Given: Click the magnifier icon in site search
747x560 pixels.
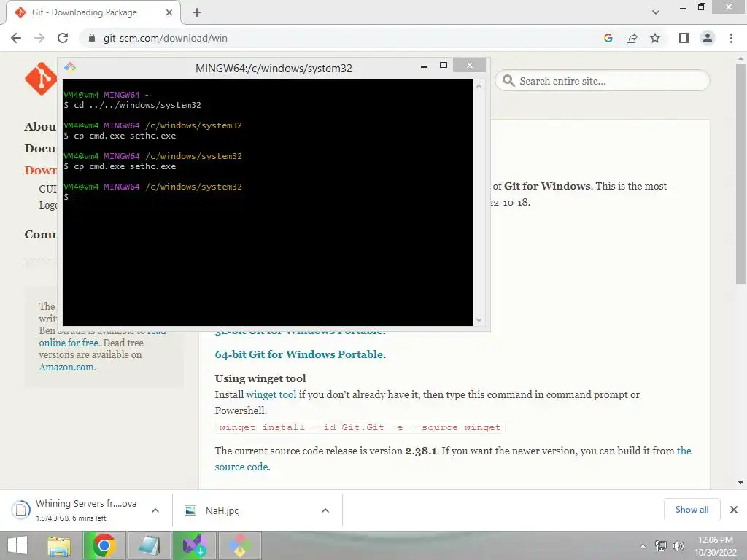Looking at the screenshot, I should (508, 80).
